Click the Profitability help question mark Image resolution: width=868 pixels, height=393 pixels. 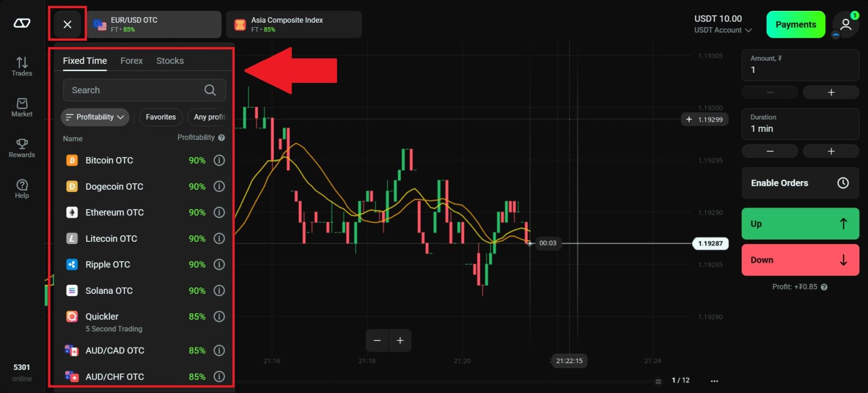(221, 138)
